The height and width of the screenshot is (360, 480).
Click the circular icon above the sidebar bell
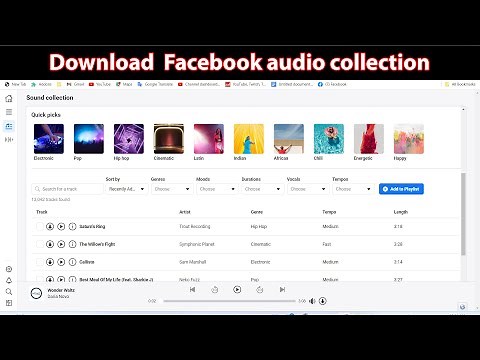tap(9, 269)
